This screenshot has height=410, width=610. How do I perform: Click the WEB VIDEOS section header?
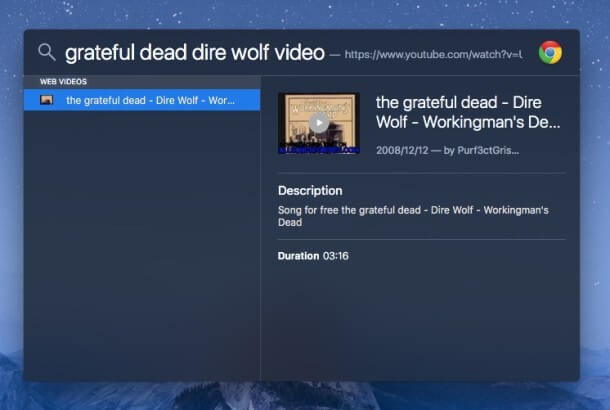pyautogui.click(x=63, y=82)
